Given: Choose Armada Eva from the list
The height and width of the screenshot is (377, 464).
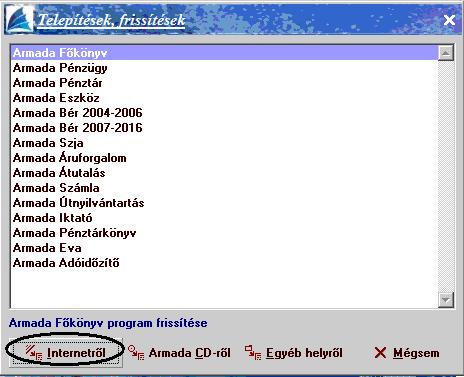Looking at the screenshot, I should point(224,248).
